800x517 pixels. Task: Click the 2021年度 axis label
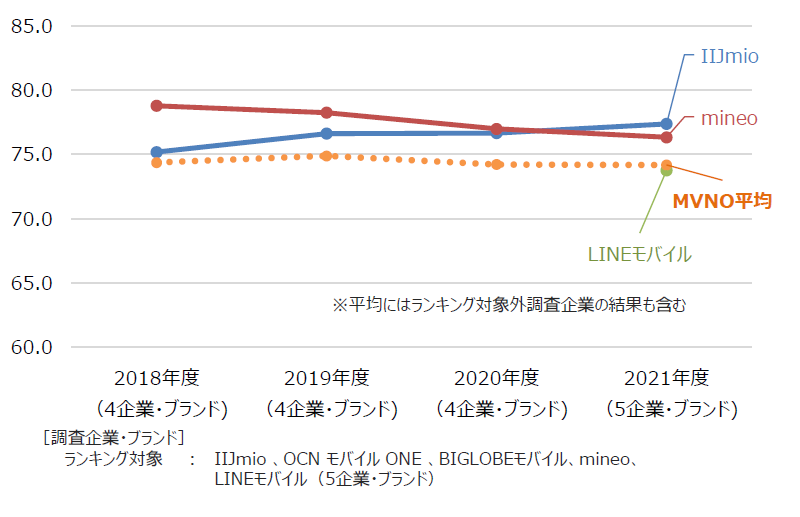666,378
